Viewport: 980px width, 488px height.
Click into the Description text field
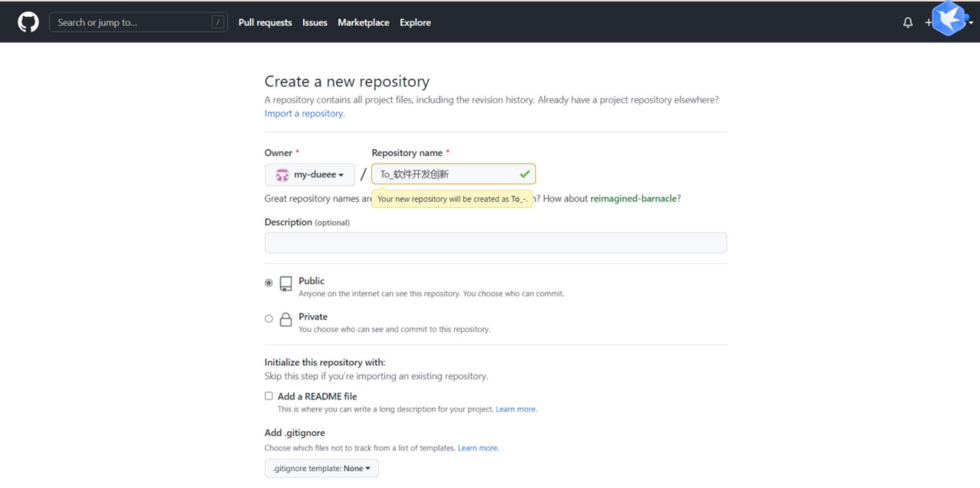[495, 243]
